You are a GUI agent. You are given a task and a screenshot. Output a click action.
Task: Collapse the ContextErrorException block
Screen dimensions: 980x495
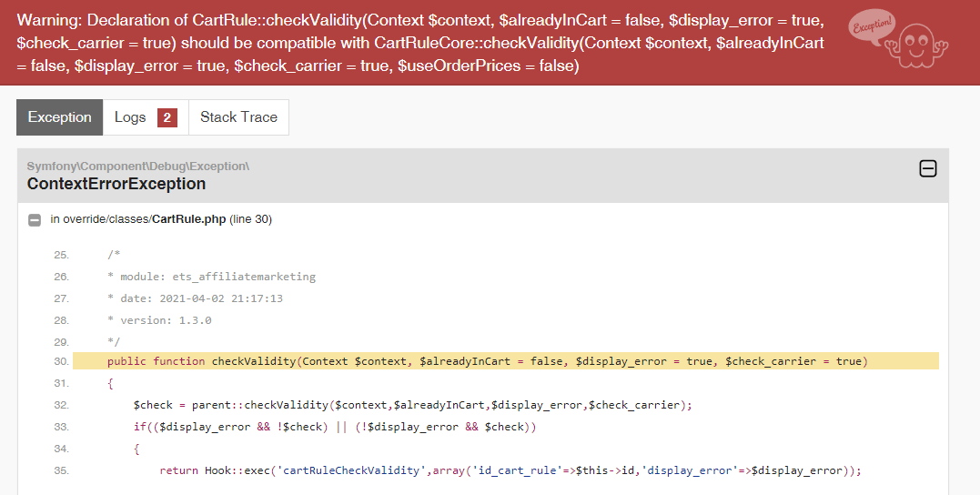click(x=928, y=168)
